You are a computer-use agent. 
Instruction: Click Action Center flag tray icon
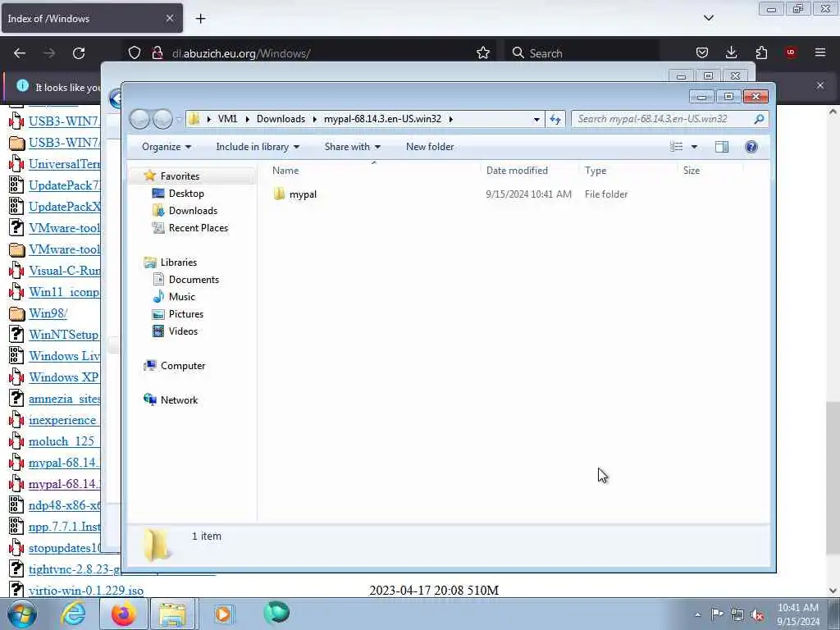pyautogui.click(x=717, y=614)
